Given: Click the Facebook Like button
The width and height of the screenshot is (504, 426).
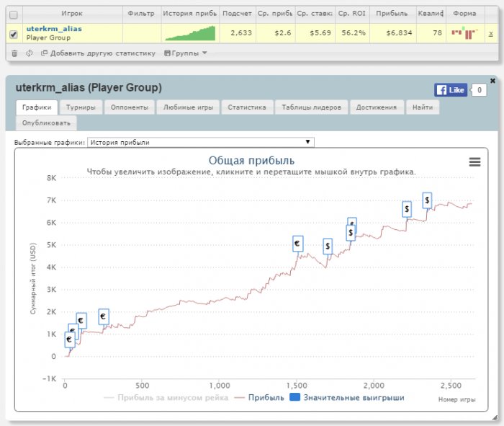Looking at the screenshot, I should coord(451,90).
